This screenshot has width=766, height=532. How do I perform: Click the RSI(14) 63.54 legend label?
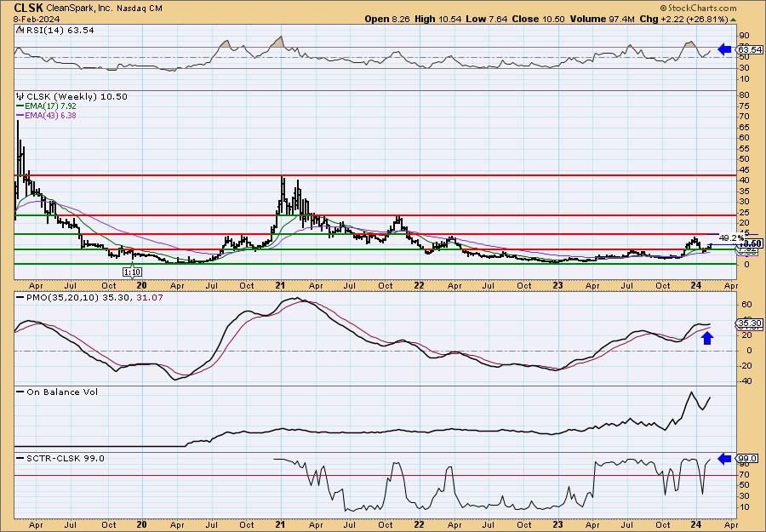(60, 30)
